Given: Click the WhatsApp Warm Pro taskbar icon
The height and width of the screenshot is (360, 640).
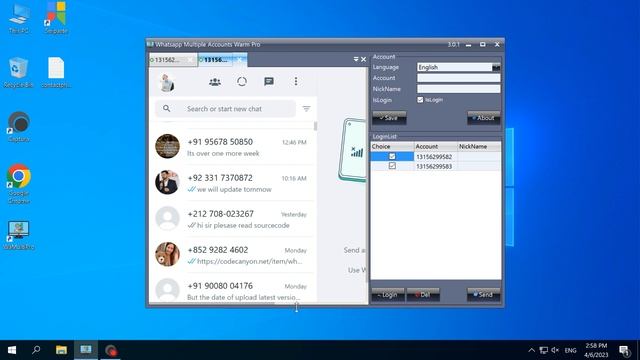Looking at the screenshot, I should [86, 350].
